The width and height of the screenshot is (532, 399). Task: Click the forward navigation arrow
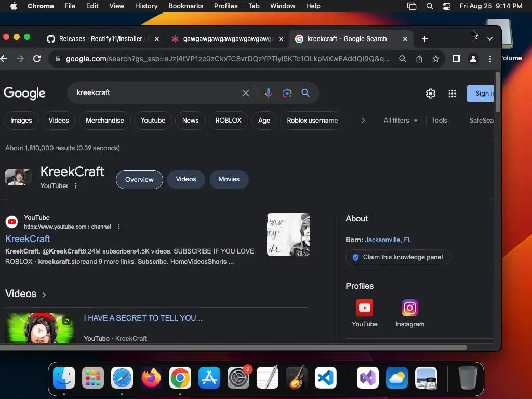click(20, 59)
